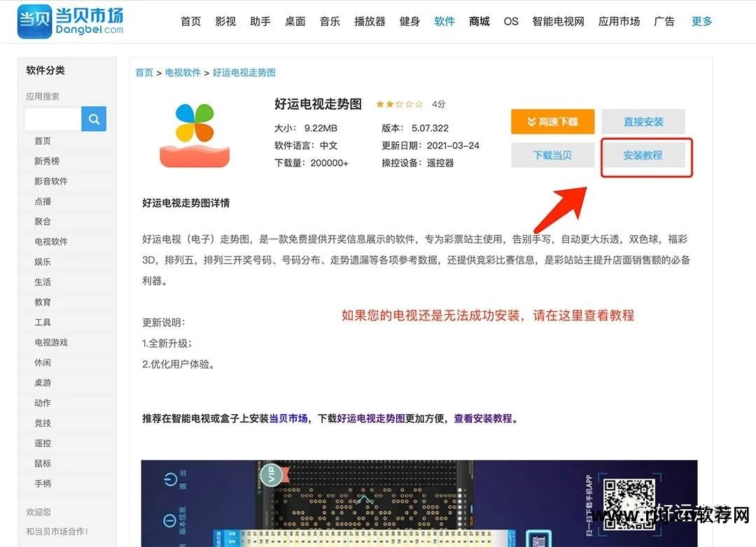Open the 商城 menu item
756x547 pixels.
click(x=479, y=21)
